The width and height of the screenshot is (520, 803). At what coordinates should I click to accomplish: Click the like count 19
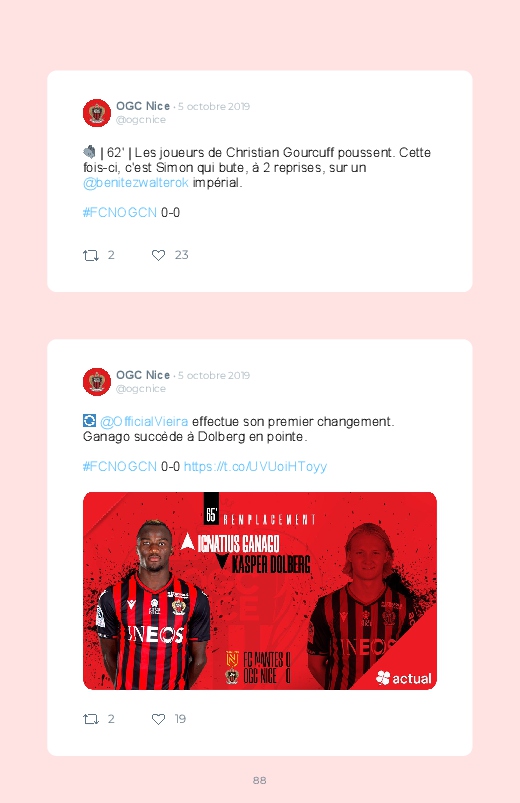[x=180, y=719]
